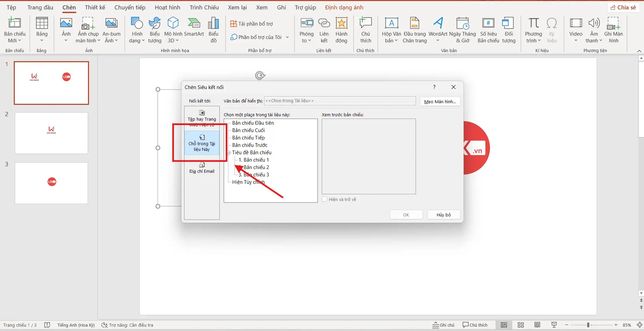Open 'Mẹo Màn hình...' dialog

440,101
